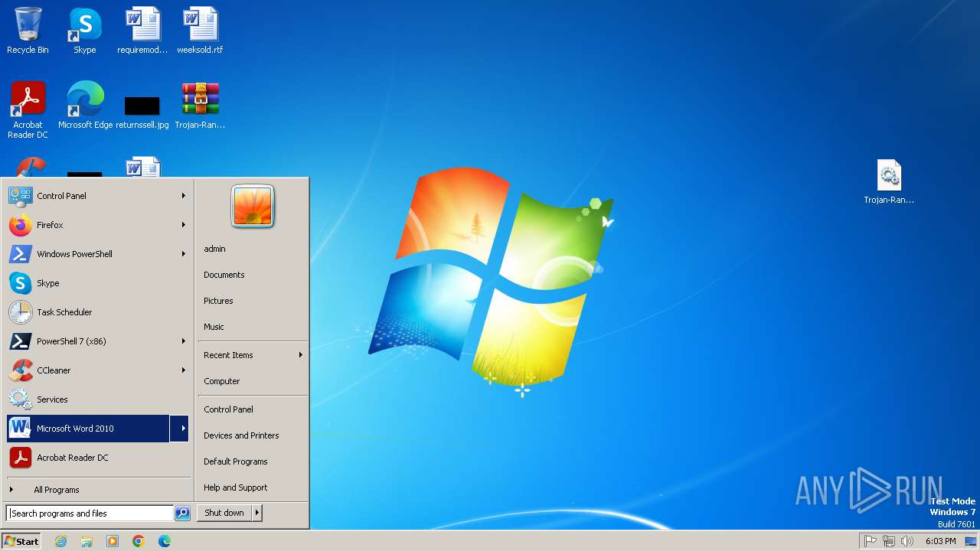Select the requiremod Word document icon

[142, 31]
